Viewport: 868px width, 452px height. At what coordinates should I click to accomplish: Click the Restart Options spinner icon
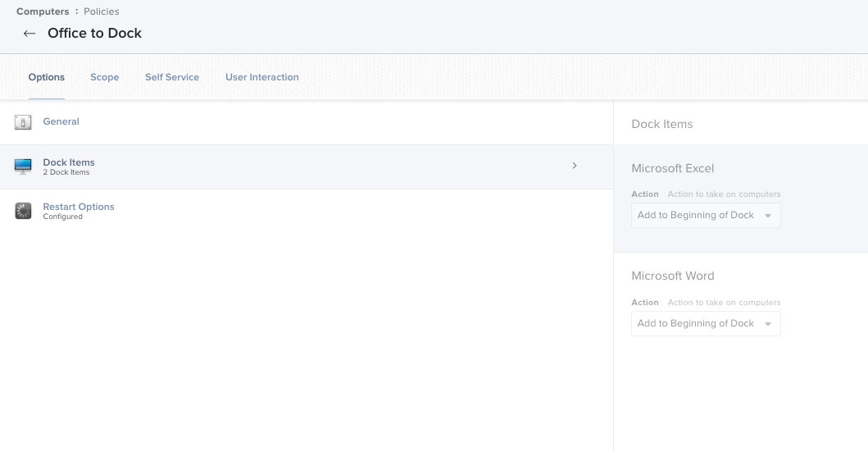[x=23, y=211]
